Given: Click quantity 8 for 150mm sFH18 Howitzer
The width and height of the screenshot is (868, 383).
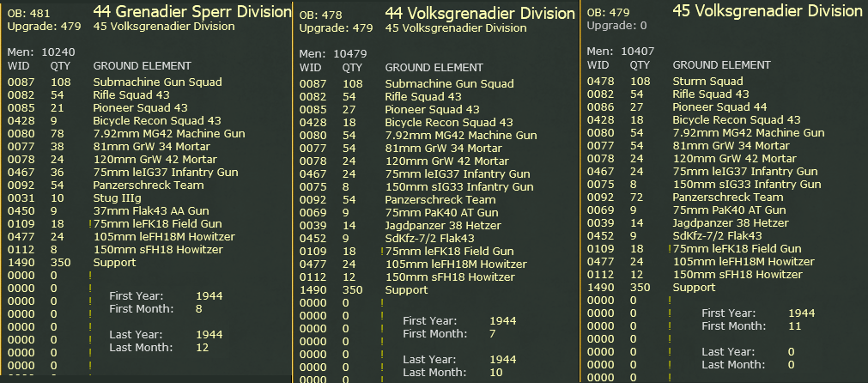Looking at the screenshot, I should (54, 250).
